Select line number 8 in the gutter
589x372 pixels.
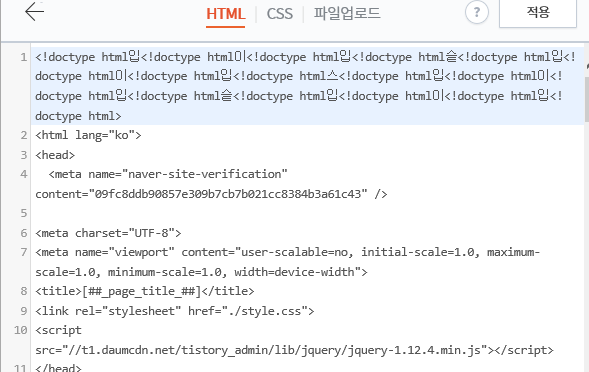(24, 291)
